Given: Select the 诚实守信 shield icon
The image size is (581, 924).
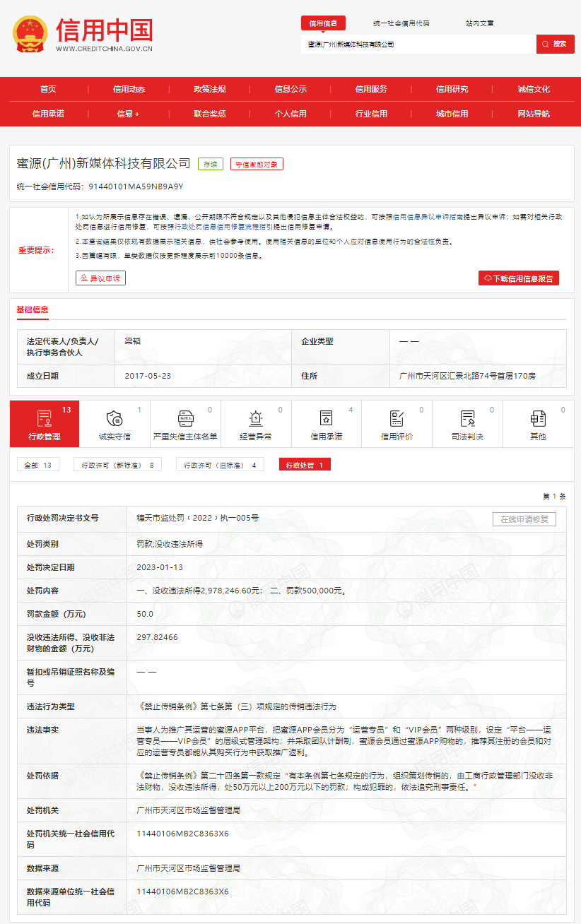Looking at the screenshot, I should [x=115, y=418].
